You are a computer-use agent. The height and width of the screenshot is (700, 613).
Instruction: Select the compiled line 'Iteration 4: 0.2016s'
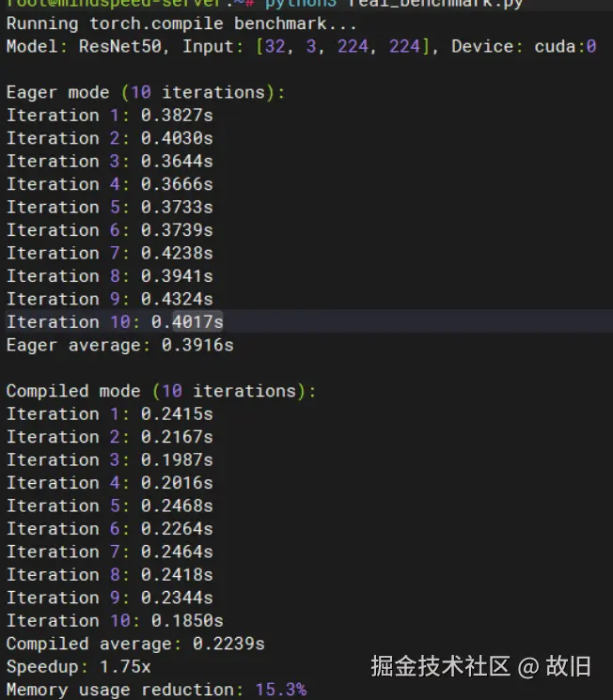coord(109,483)
